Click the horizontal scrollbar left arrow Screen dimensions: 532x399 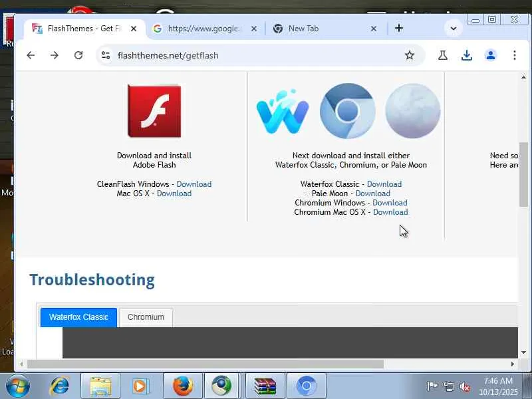coord(21,364)
